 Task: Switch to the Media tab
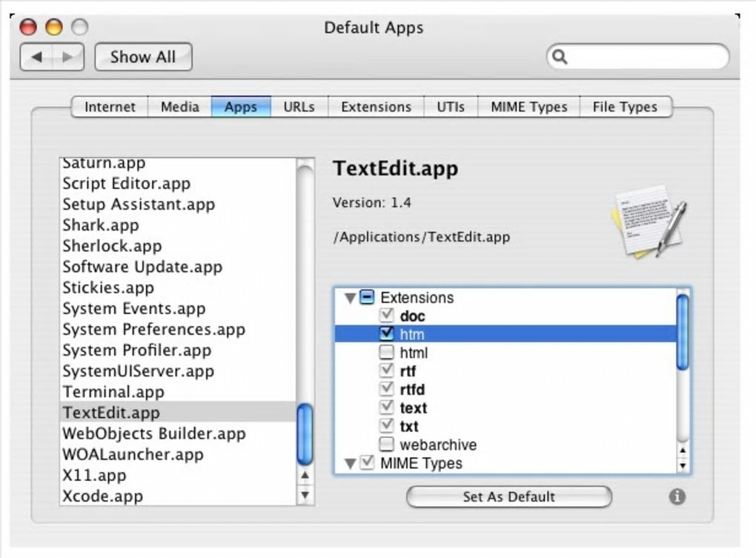tap(180, 107)
